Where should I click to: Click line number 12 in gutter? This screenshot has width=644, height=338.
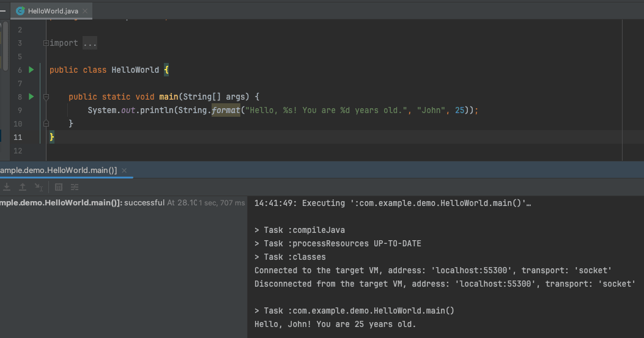pos(18,151)
